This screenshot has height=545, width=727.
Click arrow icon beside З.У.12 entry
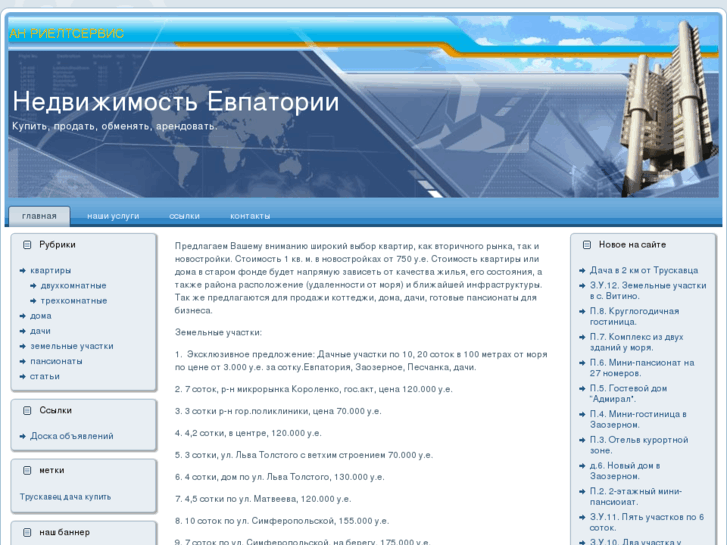582,286
